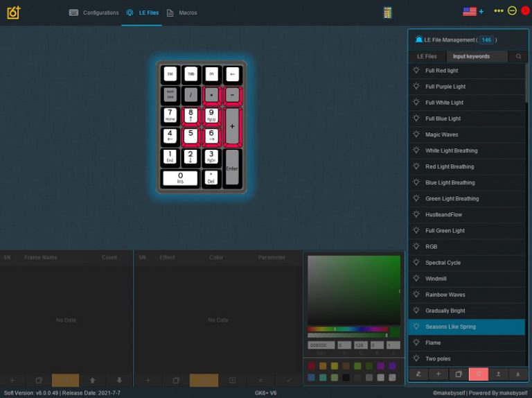Click the search magnifier in LE File Management
This screenshot has width=532, height=398.
[518, 56]
